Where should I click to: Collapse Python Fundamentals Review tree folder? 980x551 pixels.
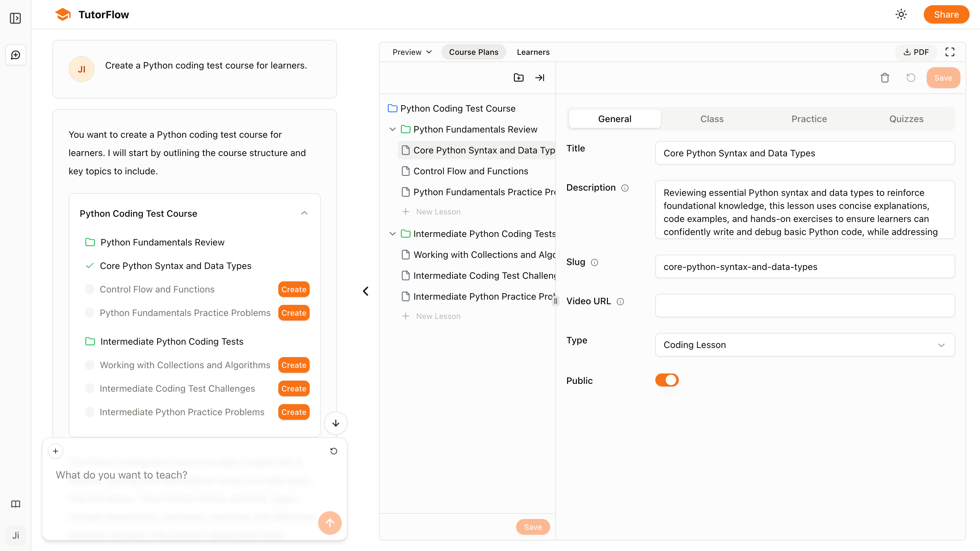click(392, 129)
